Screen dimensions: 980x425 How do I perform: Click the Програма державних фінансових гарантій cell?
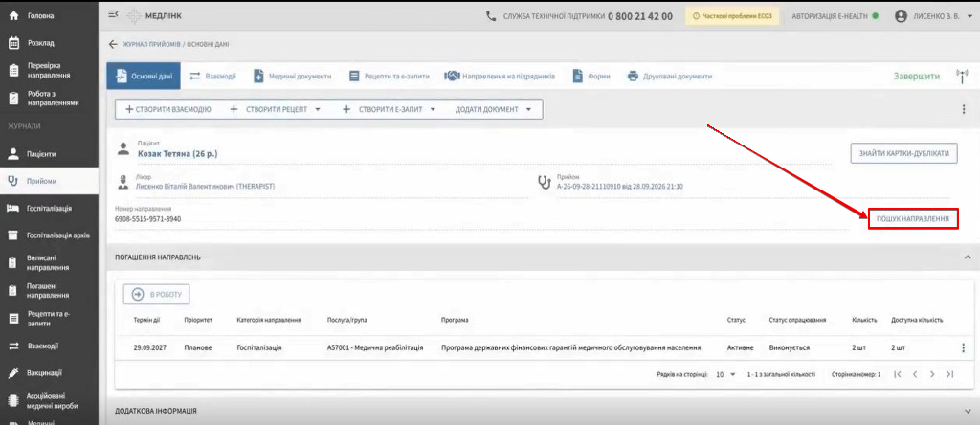click(x=570, y=347)
